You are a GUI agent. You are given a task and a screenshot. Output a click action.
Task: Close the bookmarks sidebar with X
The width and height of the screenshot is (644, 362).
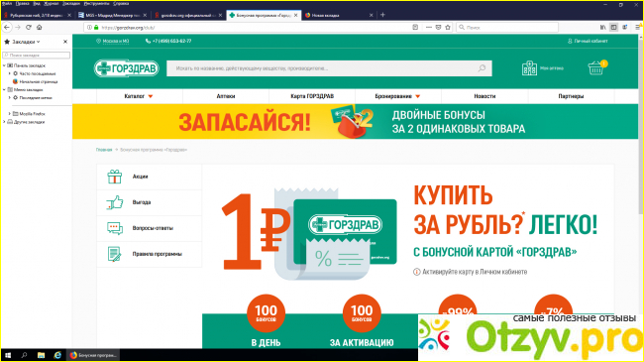pos(65,42)
